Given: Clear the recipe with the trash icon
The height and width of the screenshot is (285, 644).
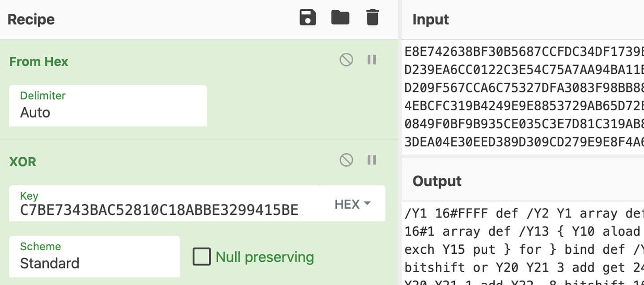Looking at the screenshot, I should (372, 18).
